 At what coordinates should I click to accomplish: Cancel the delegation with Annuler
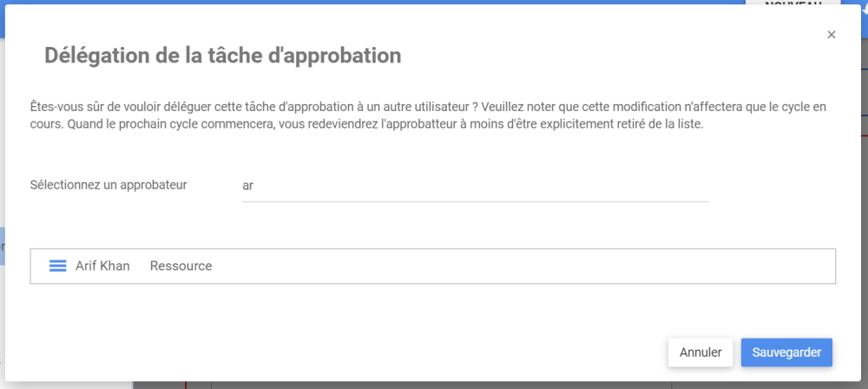click(x=700, y=353)
